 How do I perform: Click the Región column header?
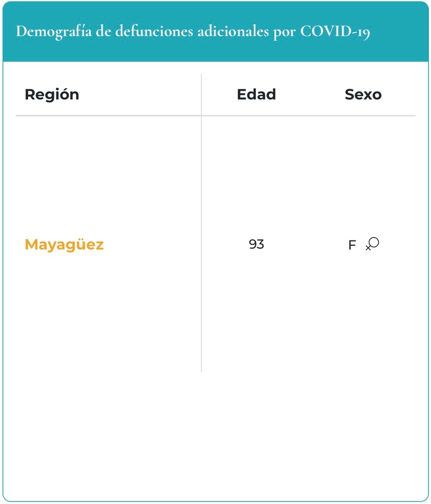[x=52, y=95]
